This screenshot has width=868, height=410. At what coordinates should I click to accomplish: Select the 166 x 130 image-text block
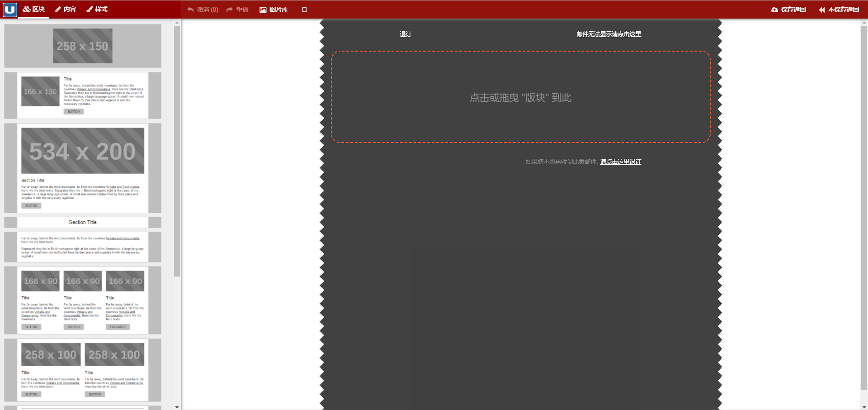pyautogui.click(x=83, y=95)
